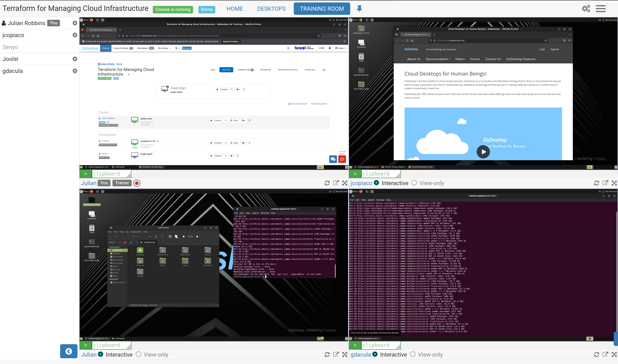Image resolution: width=618 pixels, height=364 pixels.
Task: Select Interactive mode for jcopiaco
Action: click(x=376, y=183)
